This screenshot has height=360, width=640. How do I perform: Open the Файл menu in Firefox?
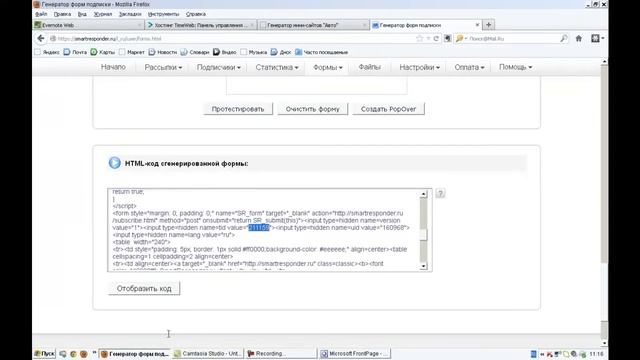click(41, 14)
